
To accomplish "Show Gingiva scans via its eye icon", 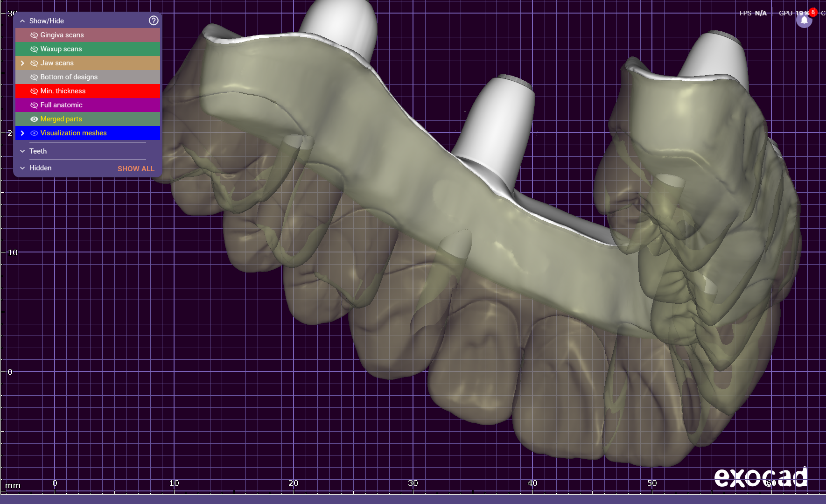I will coord(34,35).
